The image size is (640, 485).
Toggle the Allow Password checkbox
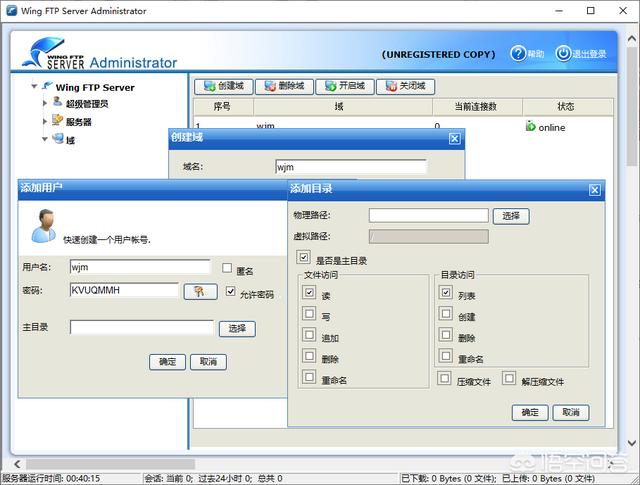[x=231, y=291]
